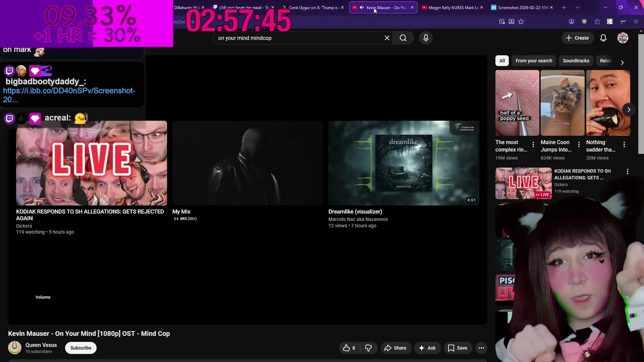
Task: Open the Maine Coon cat short thumbnail
Action: (562, 103)
